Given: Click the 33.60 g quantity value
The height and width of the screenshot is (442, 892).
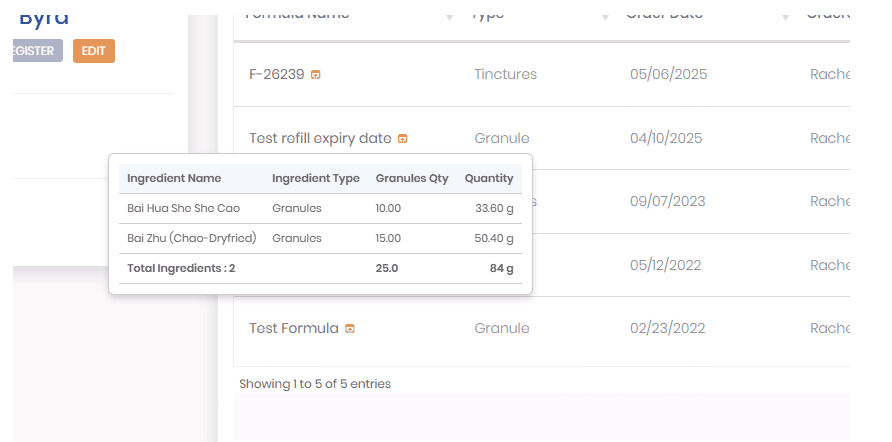Looking at the screenshot, I should [x=494, y=208].
